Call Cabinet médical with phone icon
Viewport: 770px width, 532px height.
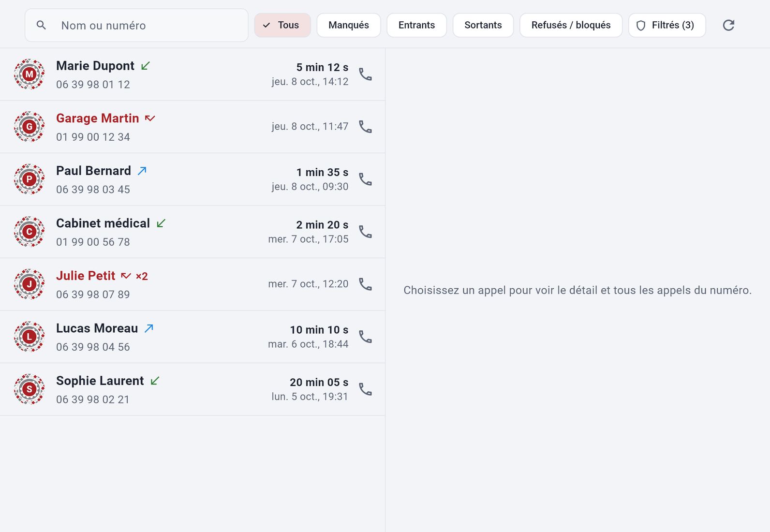coord(366,232)
